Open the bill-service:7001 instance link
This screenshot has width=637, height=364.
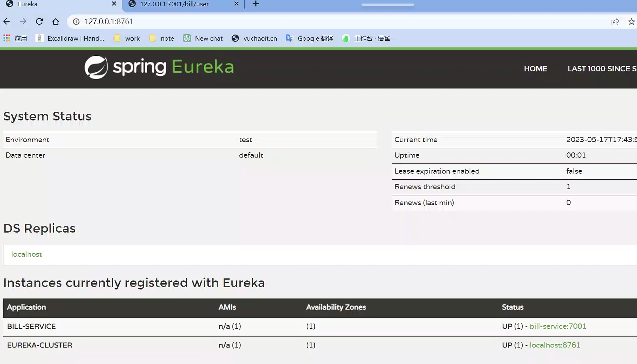click(x=558, y=326)
